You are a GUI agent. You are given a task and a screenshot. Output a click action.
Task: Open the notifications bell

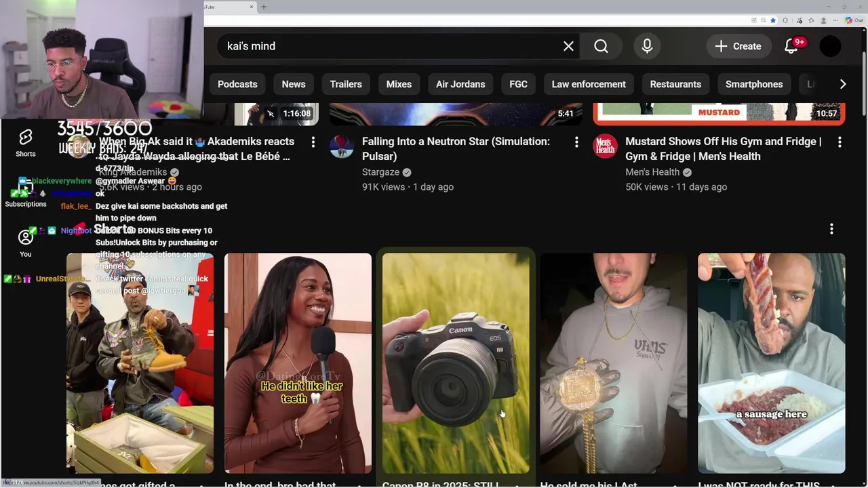pos(791,46)
